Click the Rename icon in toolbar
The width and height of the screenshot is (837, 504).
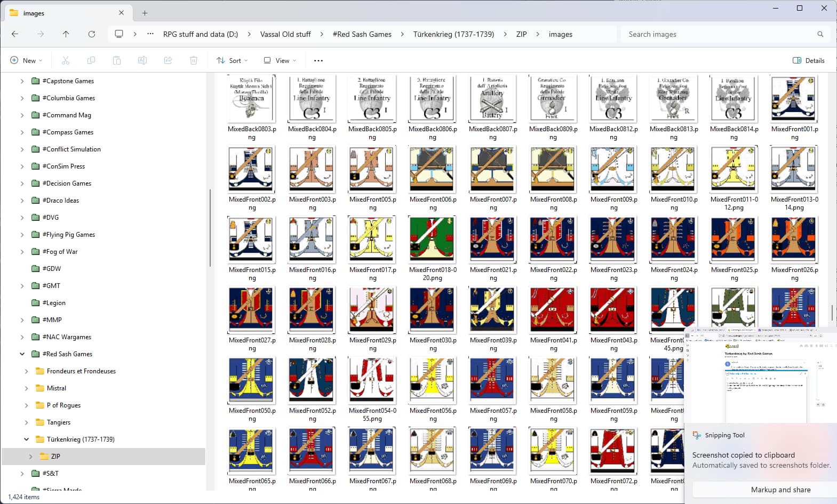pos(142,60)
